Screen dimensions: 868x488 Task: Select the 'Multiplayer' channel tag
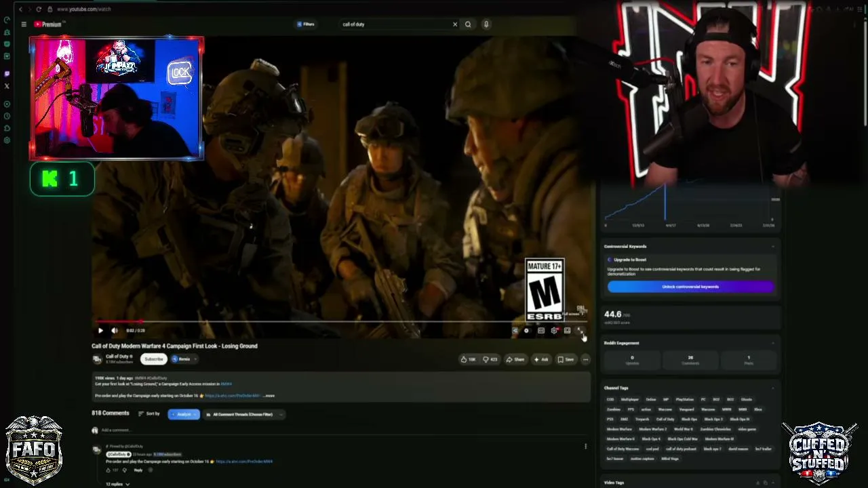tap(630, 400)
